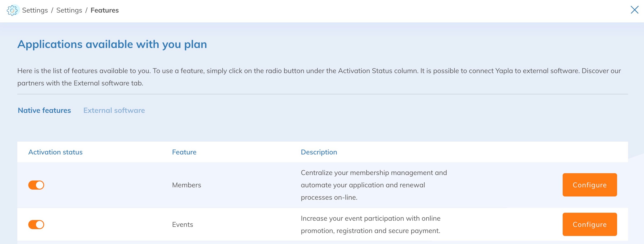Select the Events feature name
The height and width of the screenshot is (244, 644).
click(x=183, y=224)
